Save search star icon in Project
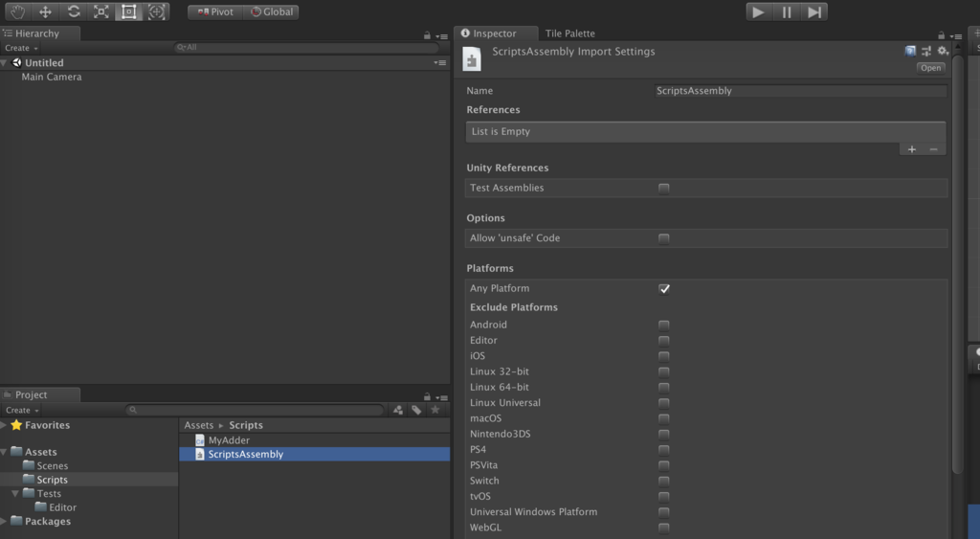This screenshot has height=539, width=980. (x=435, y=410)
